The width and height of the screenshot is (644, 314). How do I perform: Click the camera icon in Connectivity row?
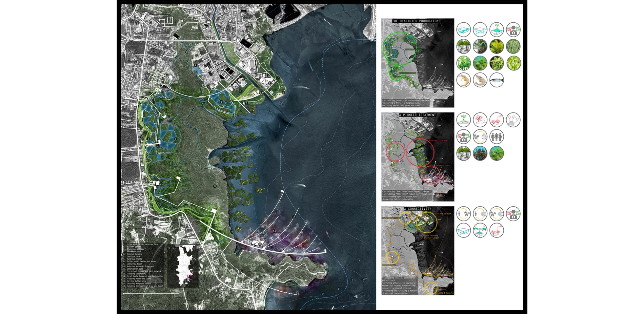coord(513,214)
